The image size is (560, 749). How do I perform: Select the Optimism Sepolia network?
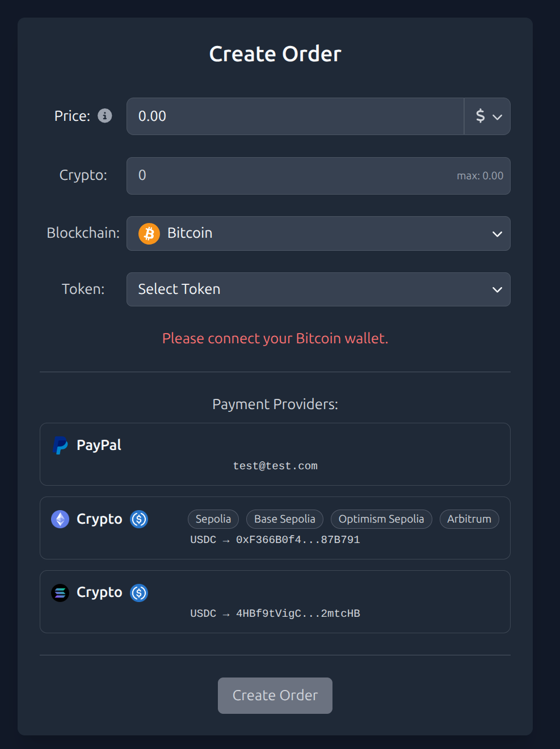381,519
